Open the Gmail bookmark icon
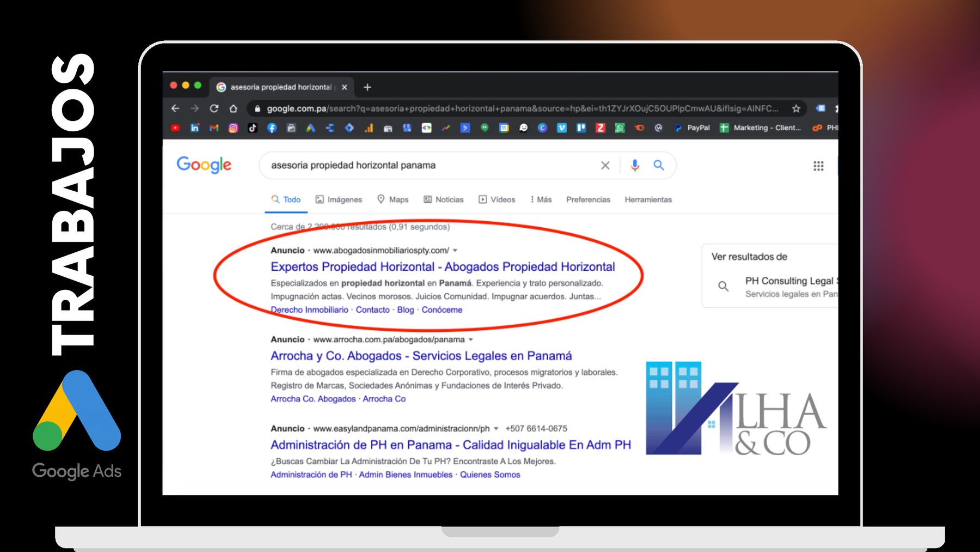Screen dimensions: 980x552 pyautogui.click(x=214, y=128)
